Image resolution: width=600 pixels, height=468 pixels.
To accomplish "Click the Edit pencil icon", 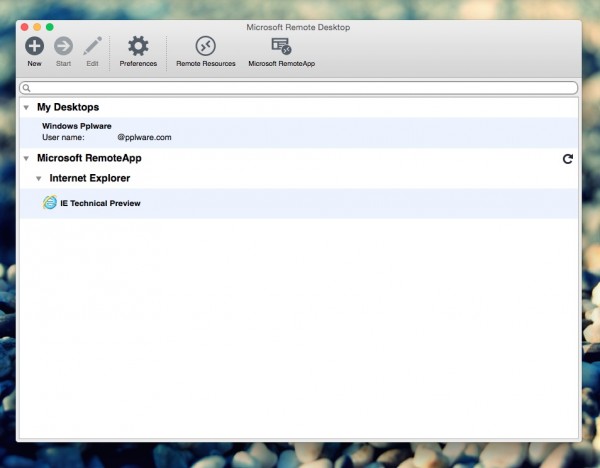I will (x=93, y=46).
